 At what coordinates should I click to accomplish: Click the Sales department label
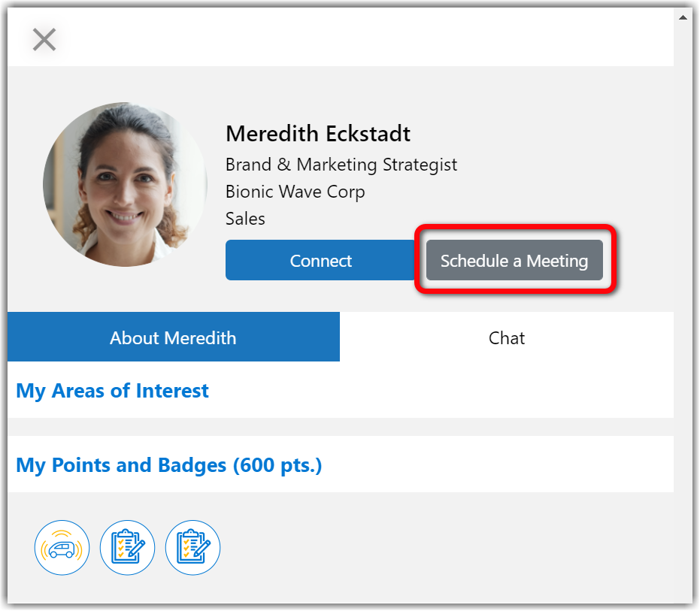point(245,219)
